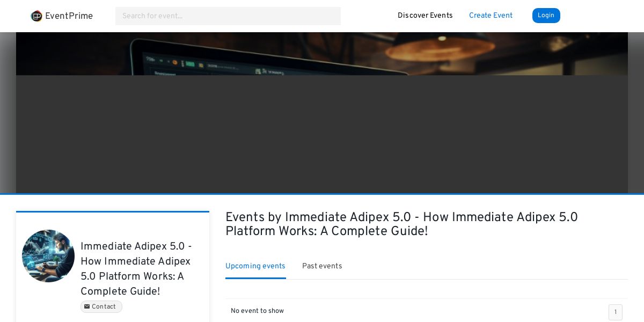Click the EventPrime logo icon
This screenshot has width=644, height=322.
[36, 16]
